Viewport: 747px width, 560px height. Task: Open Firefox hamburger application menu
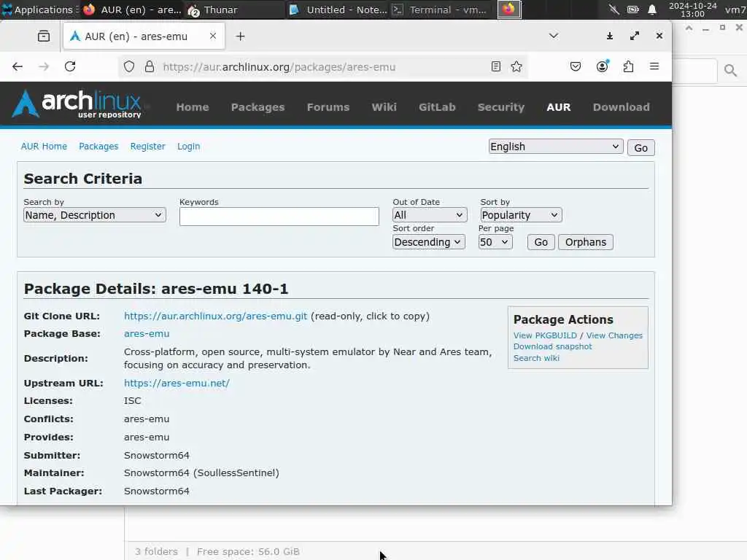click(654, 66)
